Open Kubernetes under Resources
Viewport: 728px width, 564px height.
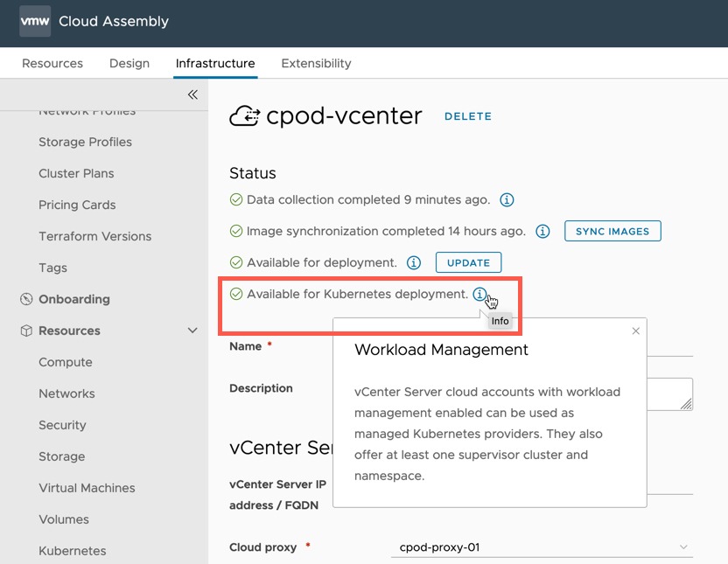(73, 551)
